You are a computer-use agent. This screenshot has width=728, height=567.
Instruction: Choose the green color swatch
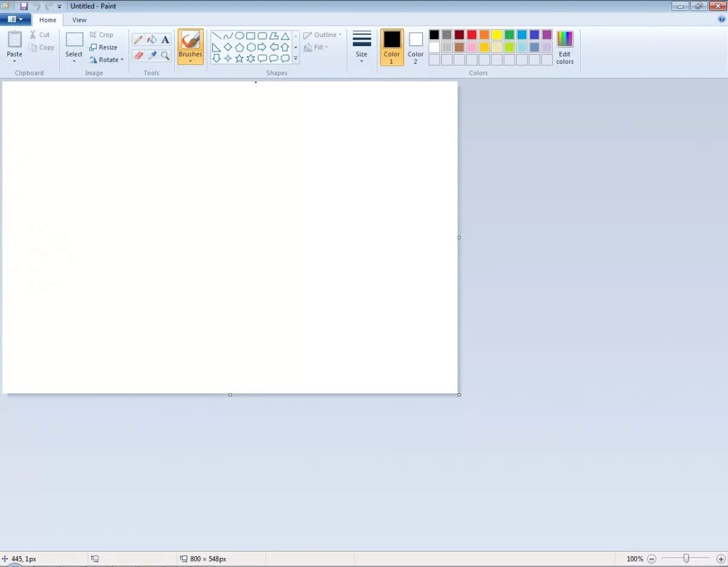(x=510, y=35)
